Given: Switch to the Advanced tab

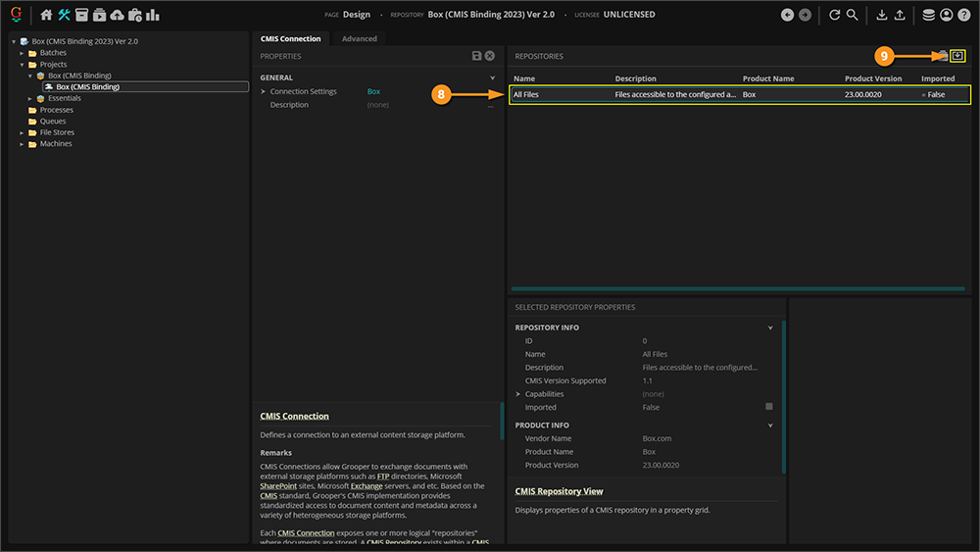Looking at the screenshot, I should [x=359, y=39].
